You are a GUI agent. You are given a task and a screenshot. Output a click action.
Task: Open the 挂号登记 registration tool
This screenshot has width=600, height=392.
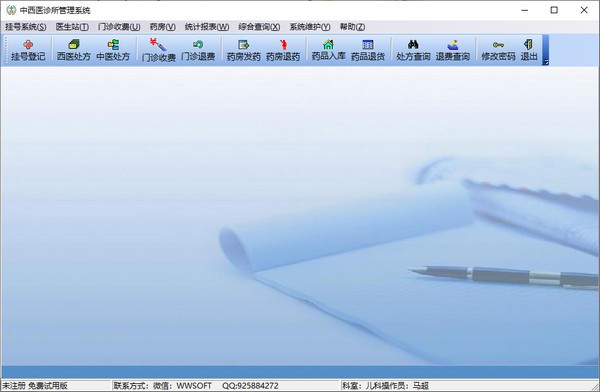(28, 51)
